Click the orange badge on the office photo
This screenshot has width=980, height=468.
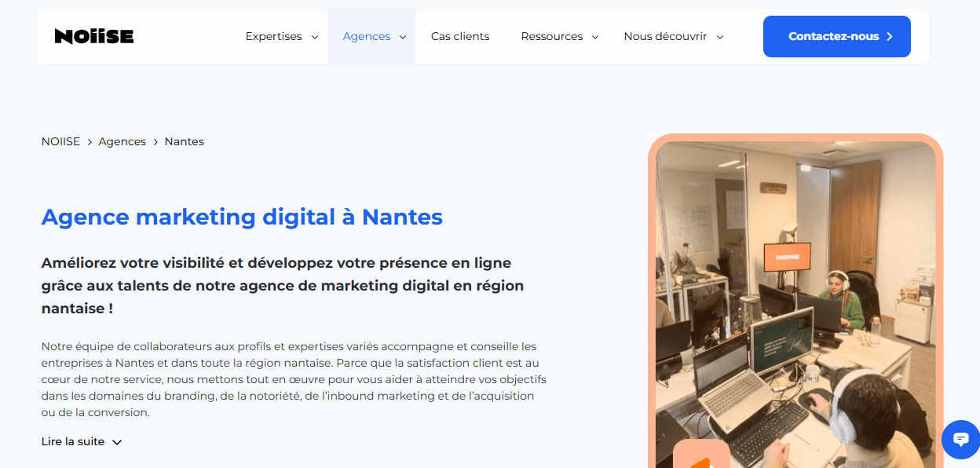702,455
